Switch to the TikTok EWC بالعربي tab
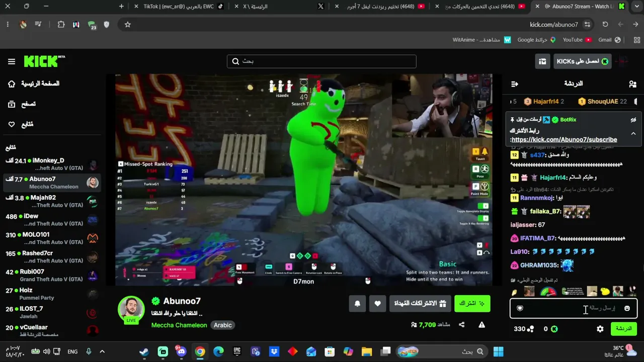 (179, 7)
